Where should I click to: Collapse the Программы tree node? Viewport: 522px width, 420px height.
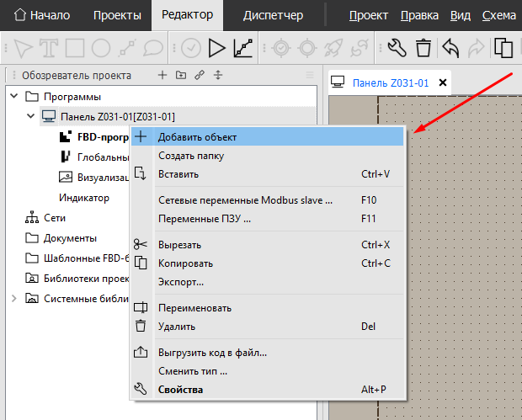pos(14,96)
